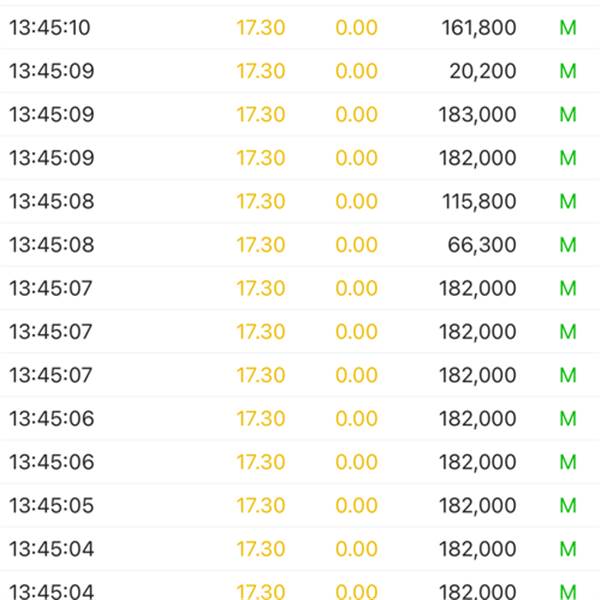The image size is (600, 600).
Task: Select the trade volume 161,800
Action: pos(479,28)
